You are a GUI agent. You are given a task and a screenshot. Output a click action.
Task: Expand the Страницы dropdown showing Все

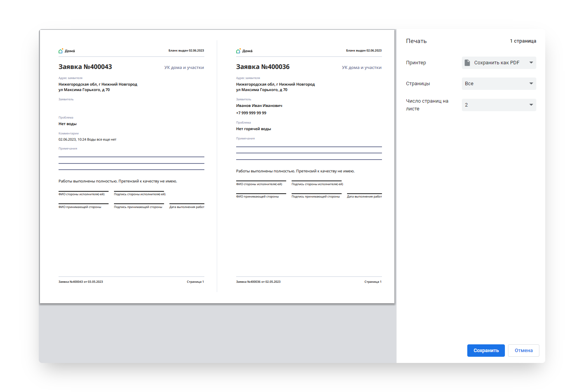click(499, 84)
